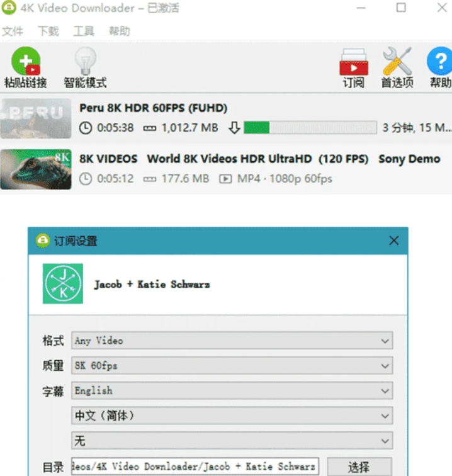Screen dimensions: 452x476
Task: Open Preferences (首选项) tools icon
Action: 397,60
